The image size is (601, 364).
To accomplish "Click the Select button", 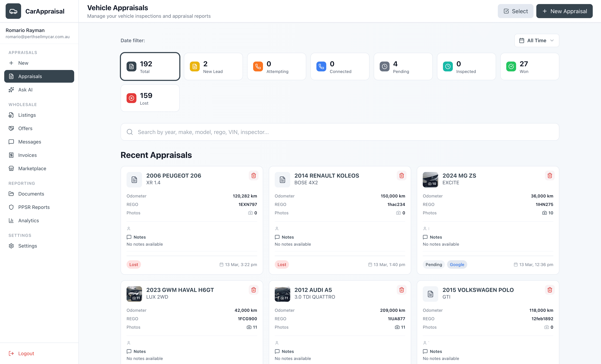I will [515, 11].
